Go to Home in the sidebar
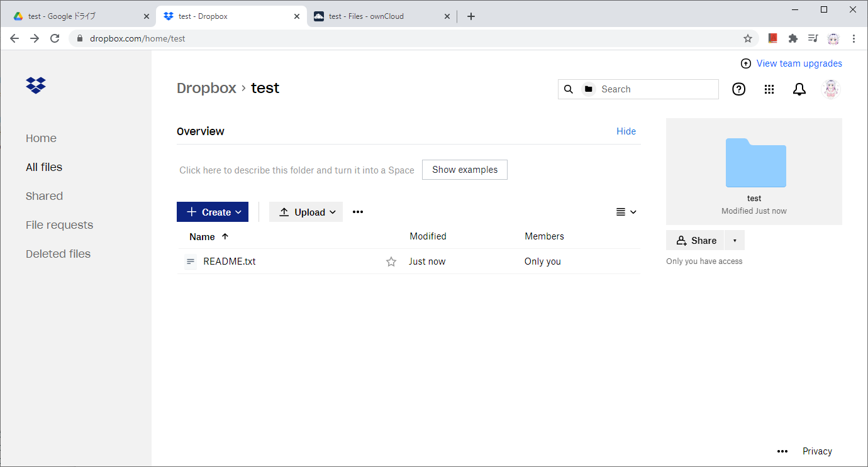868x467 pixels. tap(41, 138)
